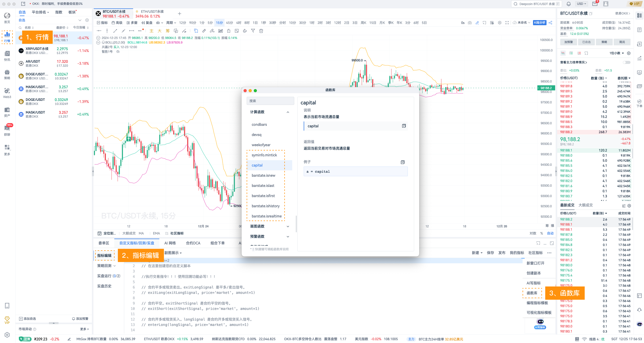Click the function library 搜索 field
The width and height of the screenshot is (644, 343).
[270, 101]
